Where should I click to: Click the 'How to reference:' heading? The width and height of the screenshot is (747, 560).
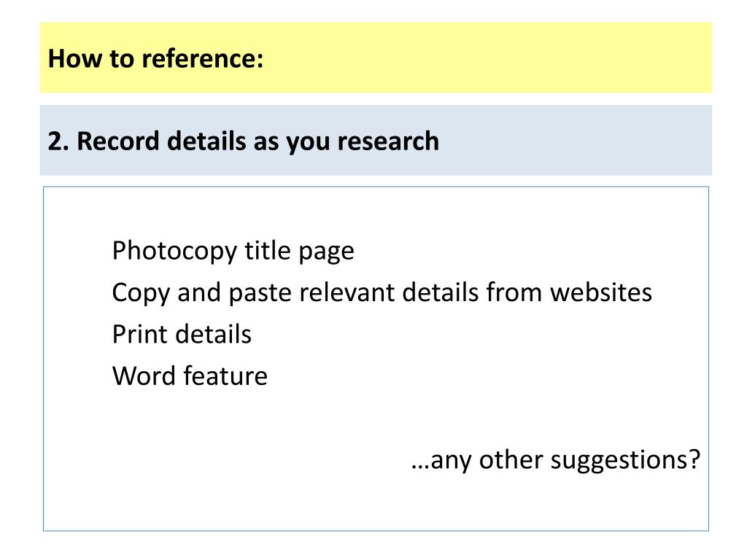(x=155, y=58)
